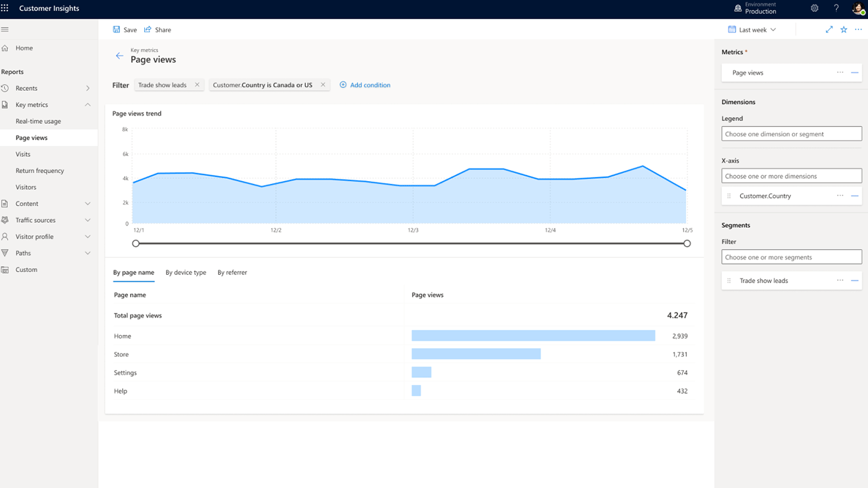Image resolution: width=868 pixels, height=488 pixels.
Task: Open the help question mark icon
Action: pos(836,8)
